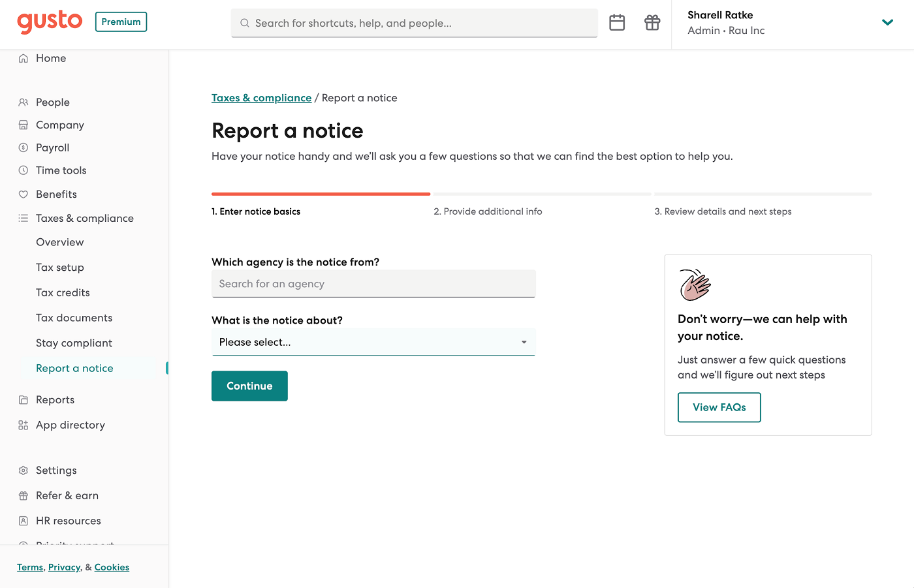The height and width of the screenshot is (588, 914).
Task: Click the Payroll dollar icon
Action: coord(24,147)
